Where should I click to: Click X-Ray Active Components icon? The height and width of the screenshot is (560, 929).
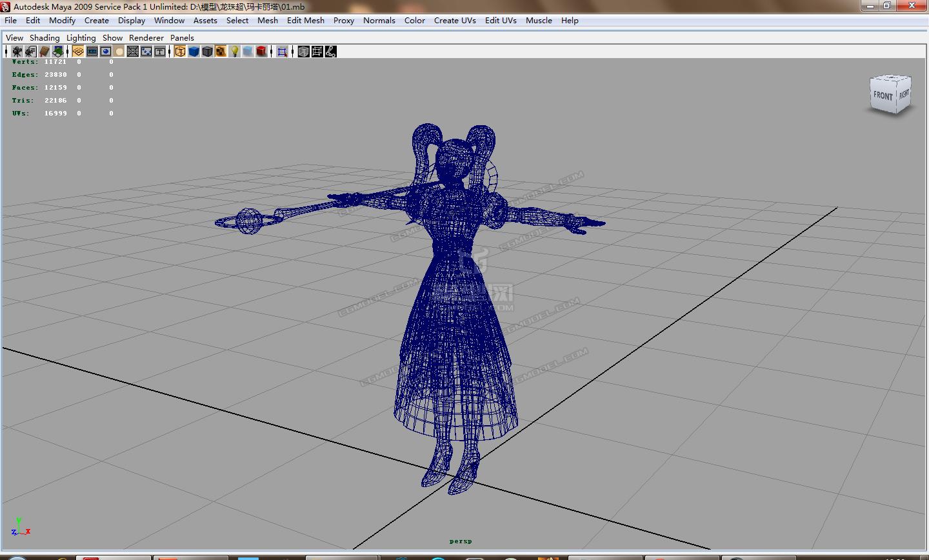[x=317, y=52]
